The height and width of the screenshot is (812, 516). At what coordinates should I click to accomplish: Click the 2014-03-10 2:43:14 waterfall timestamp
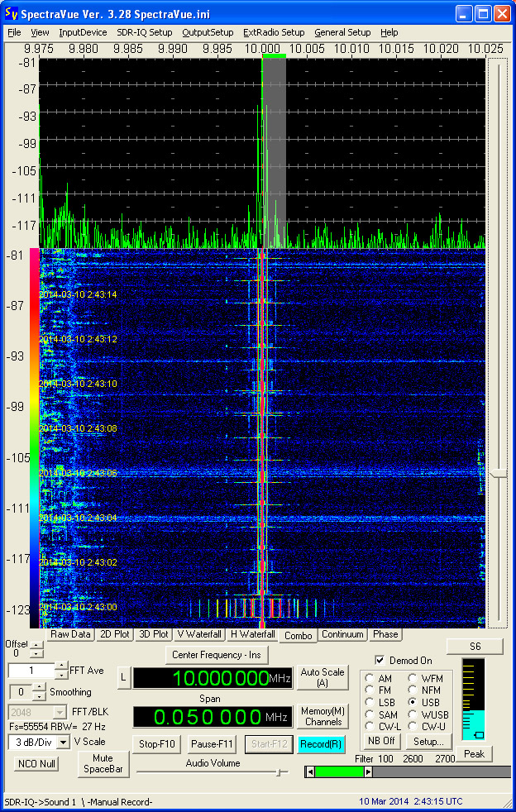(x=79, y=294)
